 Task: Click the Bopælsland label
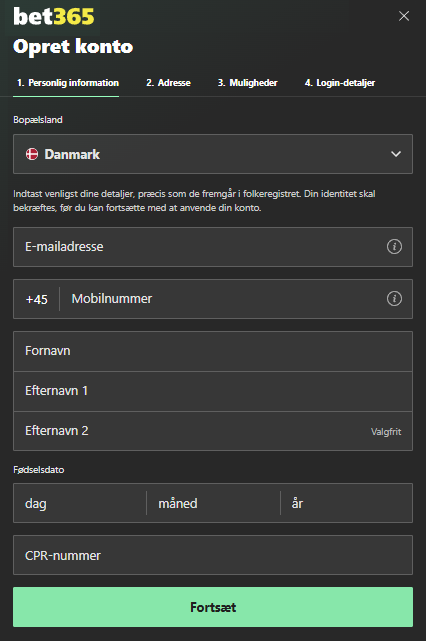coord(38,120)
